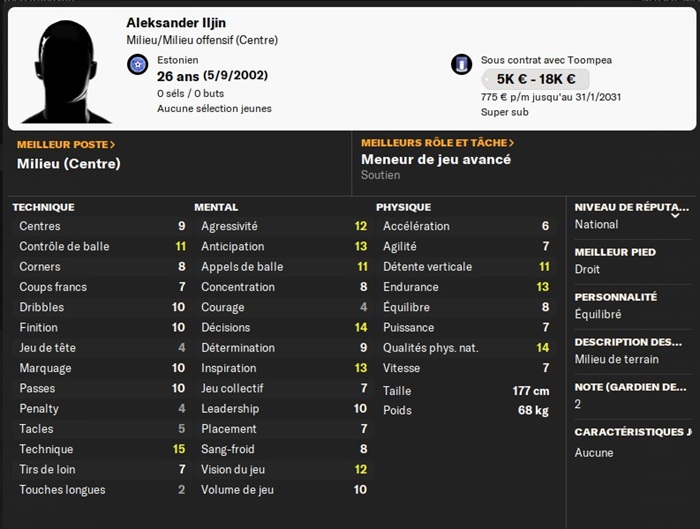The height and width of the screenshot is (529, 700).
Task: Expand the Niveau de réputation chevron
Action: coord(675,214)
